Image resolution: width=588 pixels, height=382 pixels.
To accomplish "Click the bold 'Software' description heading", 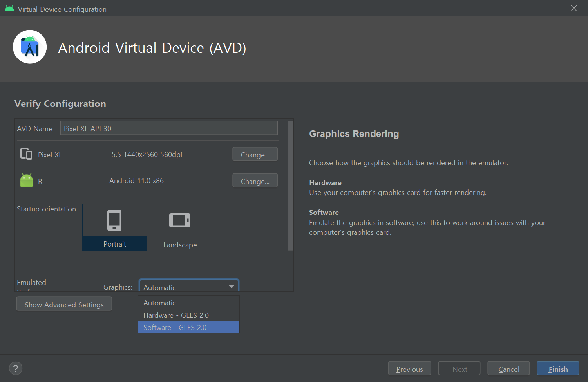I will click(324, 212).
